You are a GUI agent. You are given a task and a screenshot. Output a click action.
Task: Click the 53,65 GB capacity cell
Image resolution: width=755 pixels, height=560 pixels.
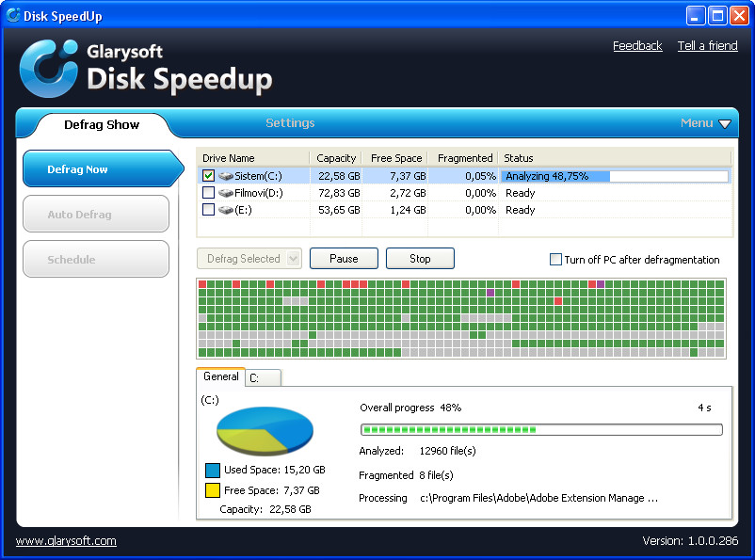click(339, 210)
